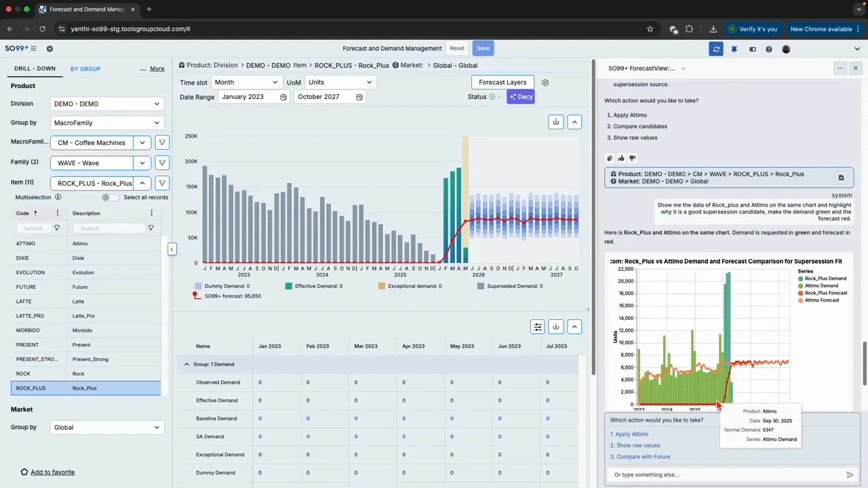Click the chat message input field
The image size is (868, 488).
(726, 474)
